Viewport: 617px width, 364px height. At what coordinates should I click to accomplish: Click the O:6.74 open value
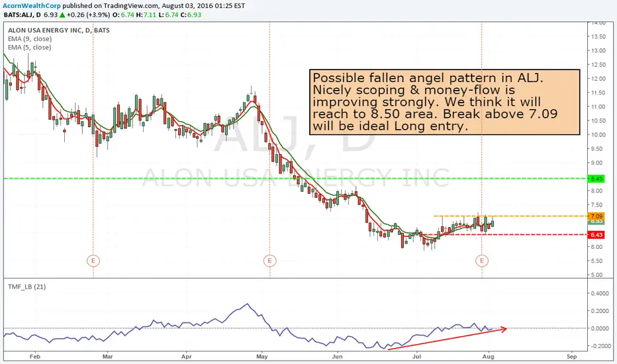(123, 15)
